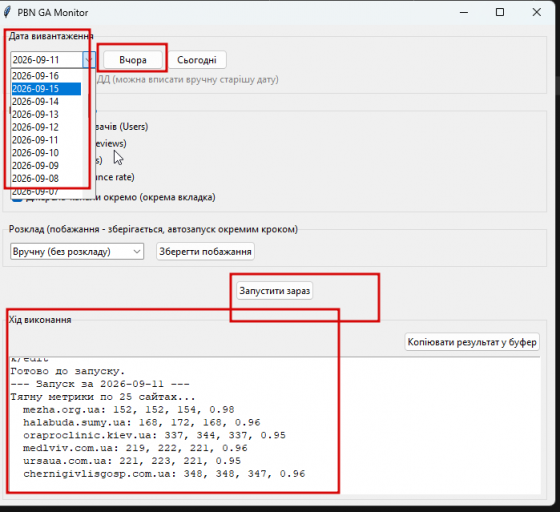Screen dimensions: 560x512
Task: Click the 'Готово до запуску.' log line
Action: tap(68, 371)
